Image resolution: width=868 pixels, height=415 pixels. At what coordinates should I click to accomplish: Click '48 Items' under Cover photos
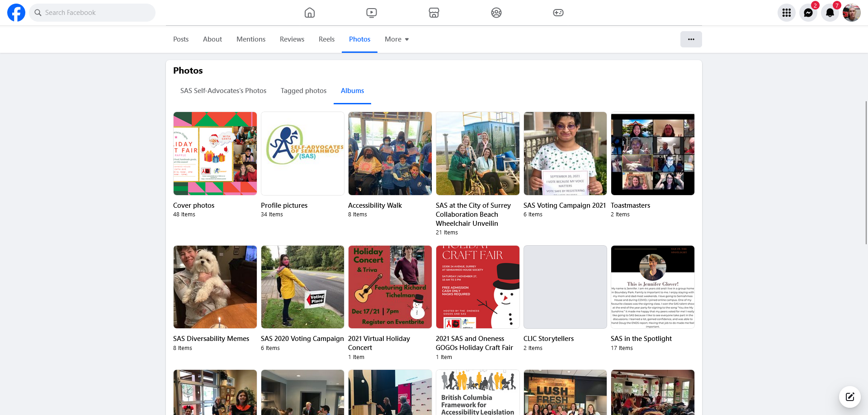click(184, 214)
